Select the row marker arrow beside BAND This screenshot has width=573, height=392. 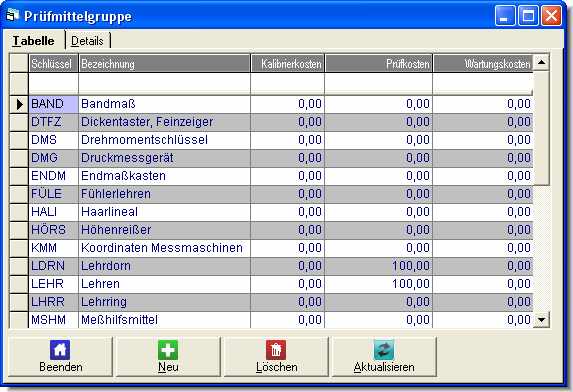point(19,104)
